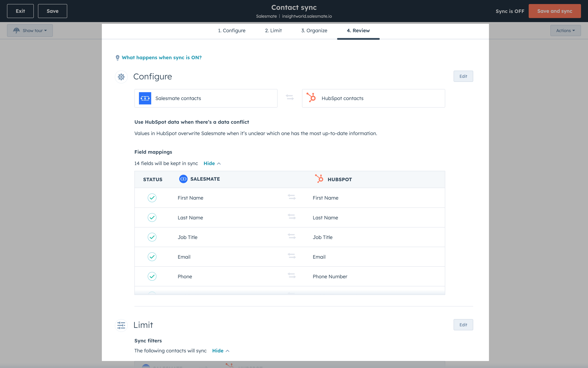
Task: Click HubSpot 'Email' field cell
Action: [x=319, y=257]
